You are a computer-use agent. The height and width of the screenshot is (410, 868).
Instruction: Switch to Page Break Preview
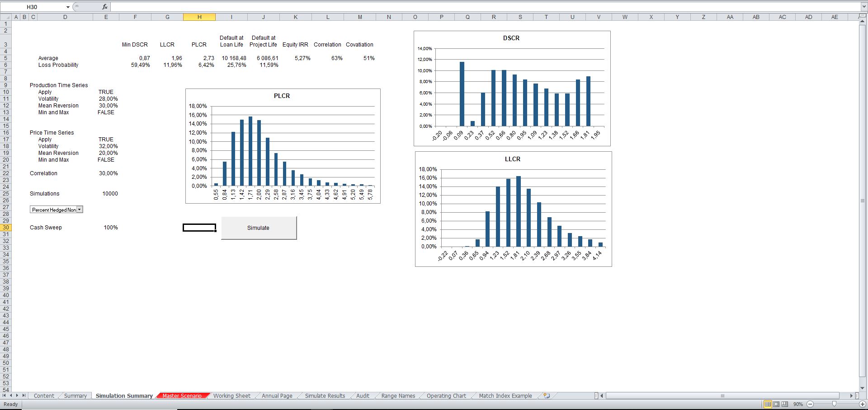[x=784, y=404]
